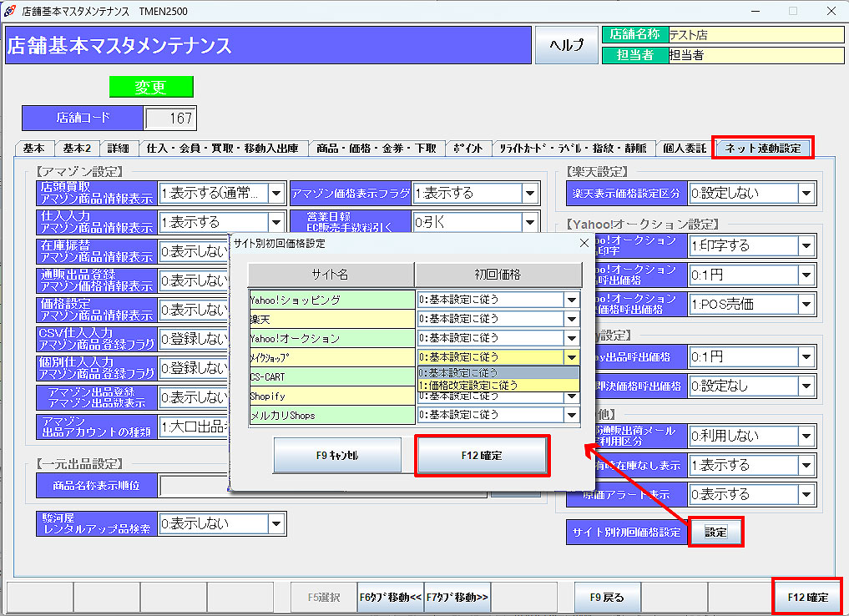Click the F12 確定 button in dialog
The width and height of the screenshot is (849, 616).
(481, 456)
